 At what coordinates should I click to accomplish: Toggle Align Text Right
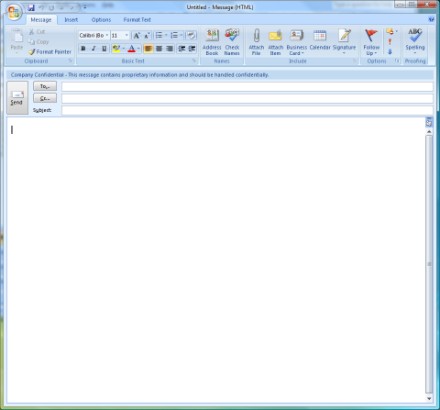pyautogui.click(x=169, y=49)
